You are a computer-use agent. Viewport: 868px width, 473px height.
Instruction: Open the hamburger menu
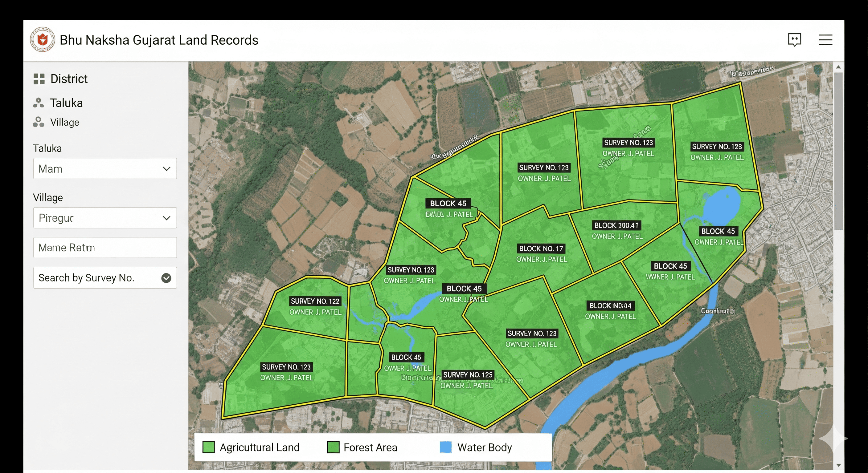pos(825,40)
